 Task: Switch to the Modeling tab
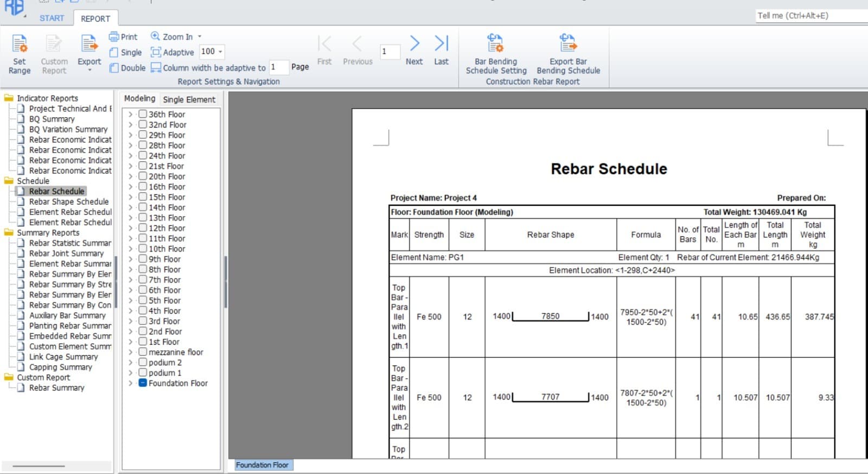point(139,98)
